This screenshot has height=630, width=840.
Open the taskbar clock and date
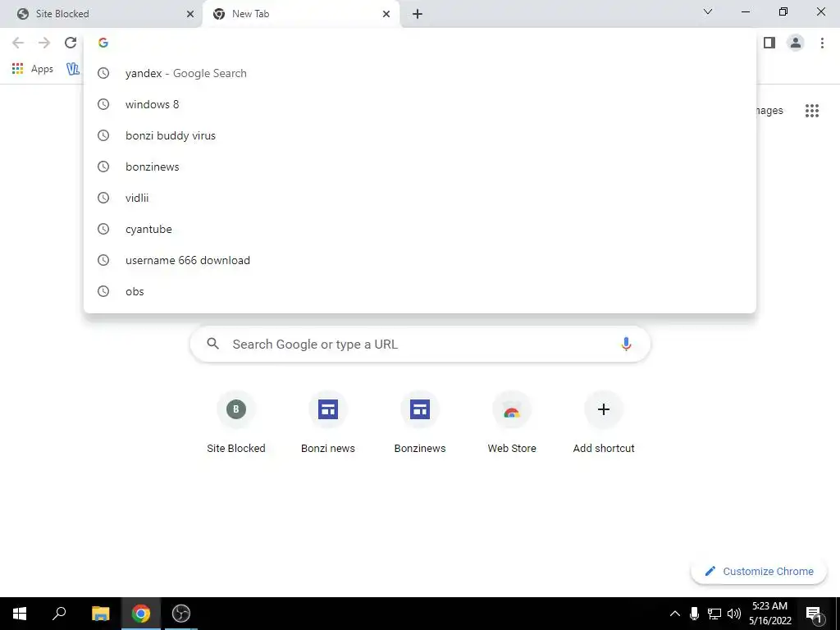pyautogui.click(x=769, y=614)
